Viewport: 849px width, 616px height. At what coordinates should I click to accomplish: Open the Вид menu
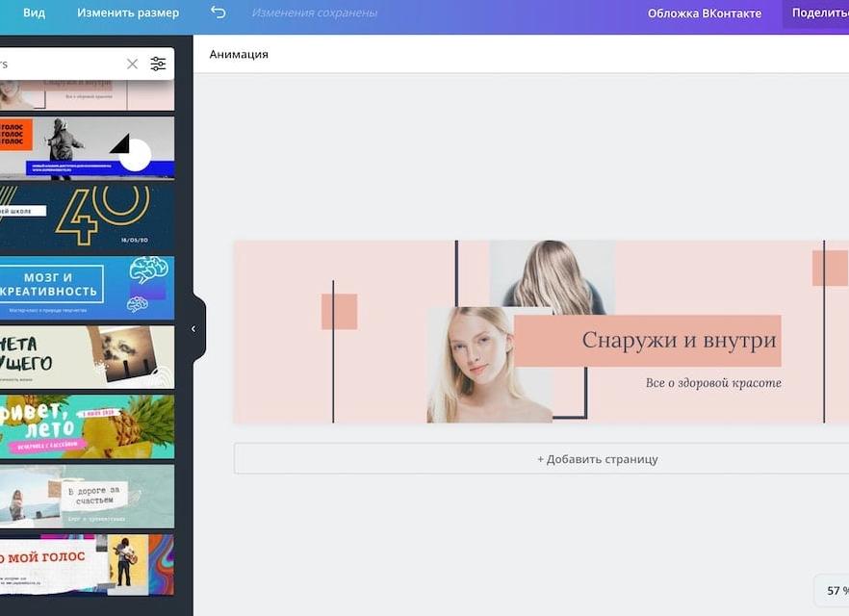click(x=34, y=13)
